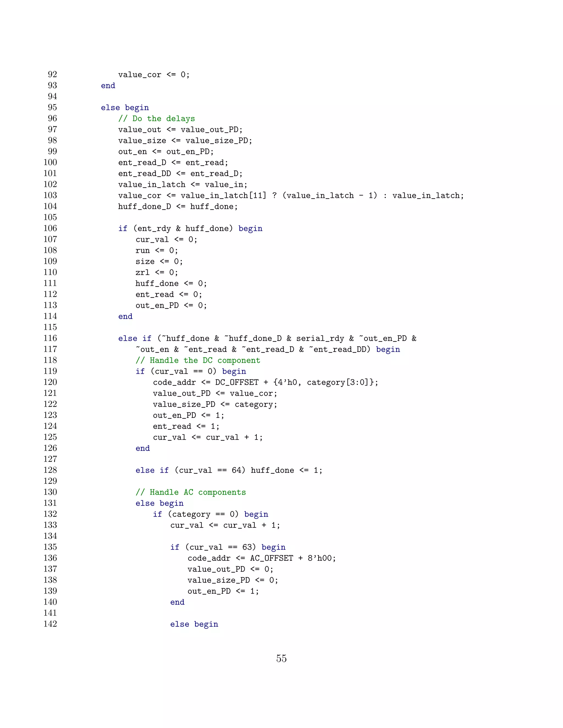Select comment "// Handle AC components"

click(191, 493)
